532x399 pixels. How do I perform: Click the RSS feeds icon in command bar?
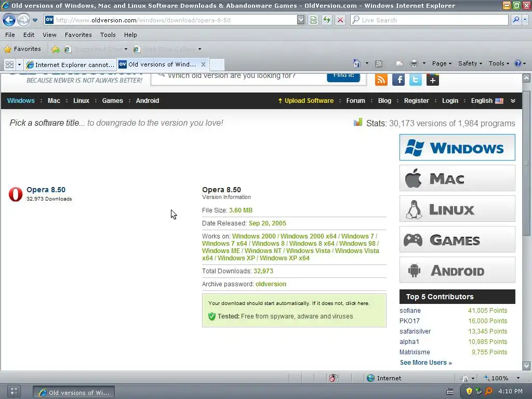(379, 64)
